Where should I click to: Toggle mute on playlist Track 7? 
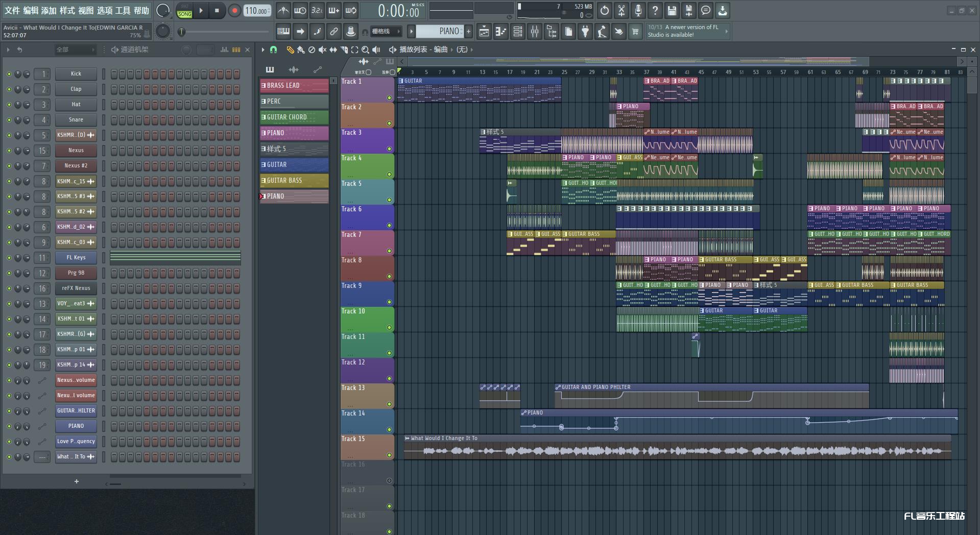point(389,251)
